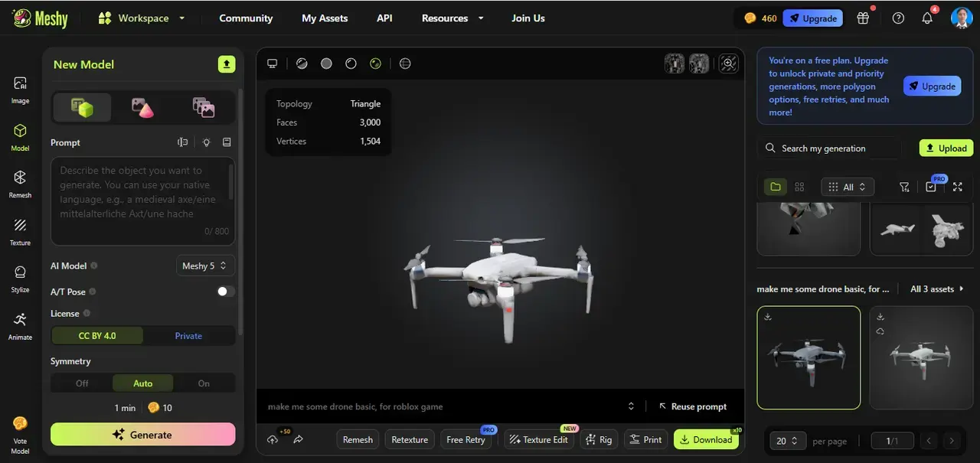The height and width of the screenshot is (463, 980).
Task: Open the Community page
Action: [x=246, y=18]
